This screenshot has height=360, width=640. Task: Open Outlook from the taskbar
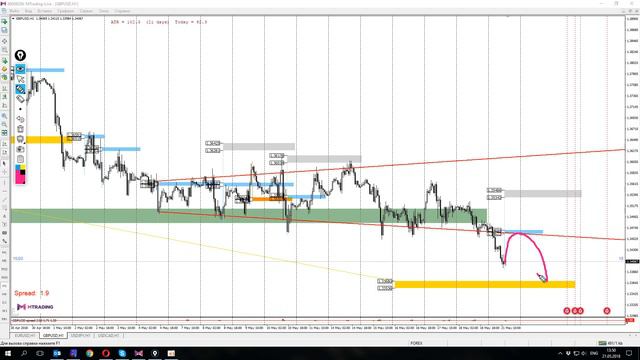click(x=57, y=353)
